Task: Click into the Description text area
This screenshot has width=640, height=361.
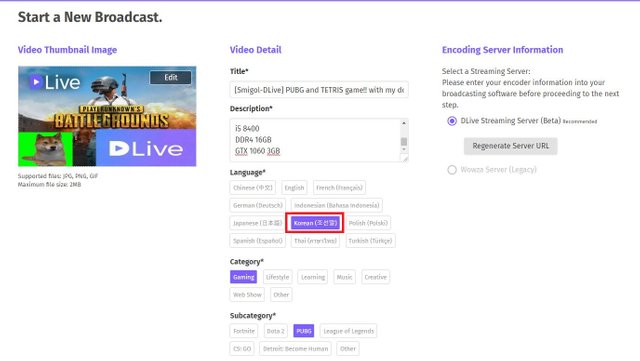Action: [x=315, y=140]
